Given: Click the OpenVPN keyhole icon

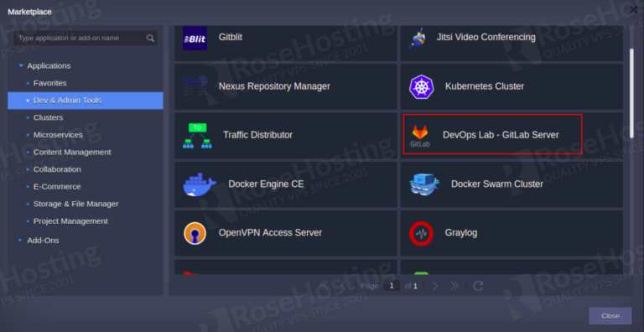Looking at the screenshot, I should [x=195, y=233].
